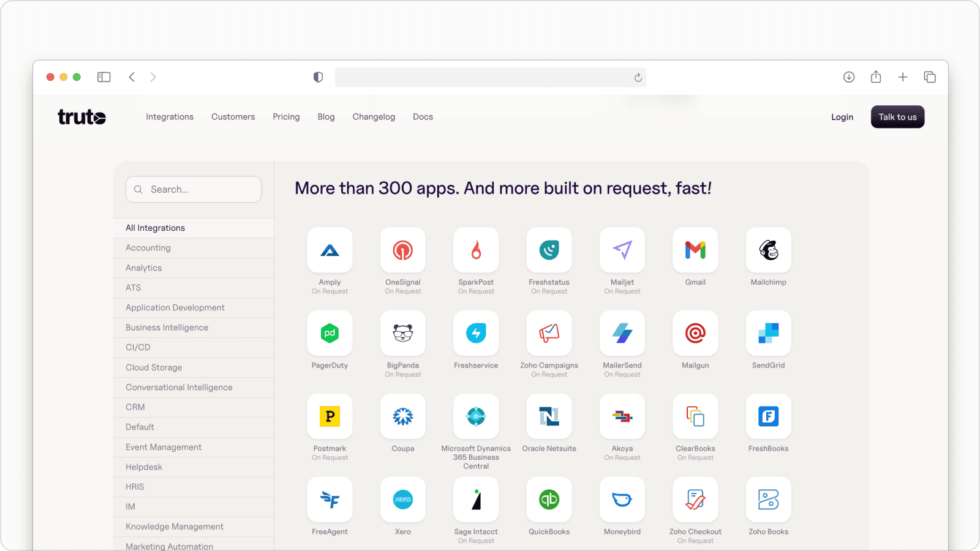Select the IM category
Viewport: 980px width, 551px height.
click(x=194, y=506)
